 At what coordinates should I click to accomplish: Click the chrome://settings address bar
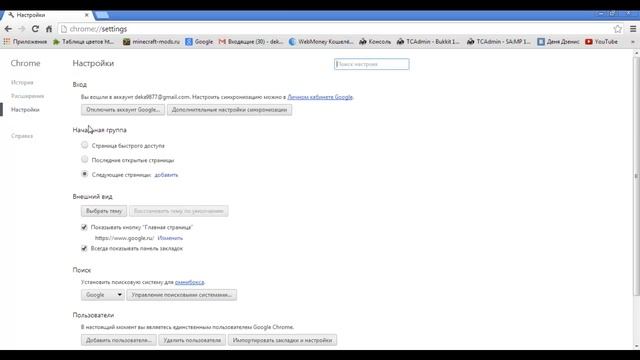pyautogui.click(x=335, y=29)
